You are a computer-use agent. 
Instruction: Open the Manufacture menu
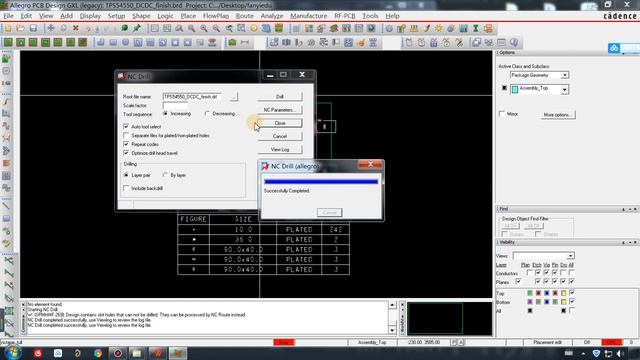coord(309,16)
